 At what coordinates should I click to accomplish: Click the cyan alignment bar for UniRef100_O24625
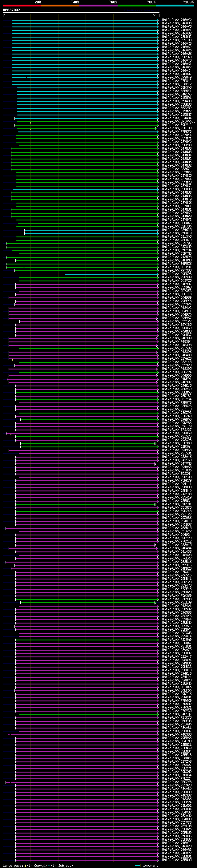(91, 230)
